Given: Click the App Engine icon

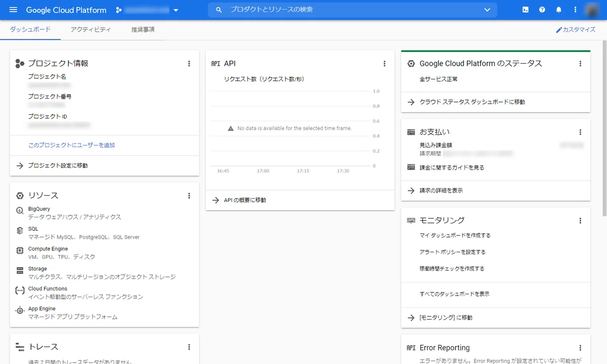Looking at the screenshot, I should [x=20, y=310].
